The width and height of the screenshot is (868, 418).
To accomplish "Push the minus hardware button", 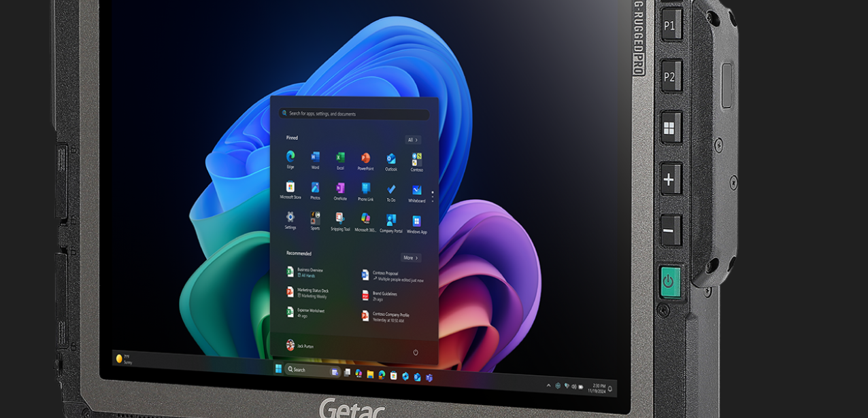I will (x=670, y=231).
